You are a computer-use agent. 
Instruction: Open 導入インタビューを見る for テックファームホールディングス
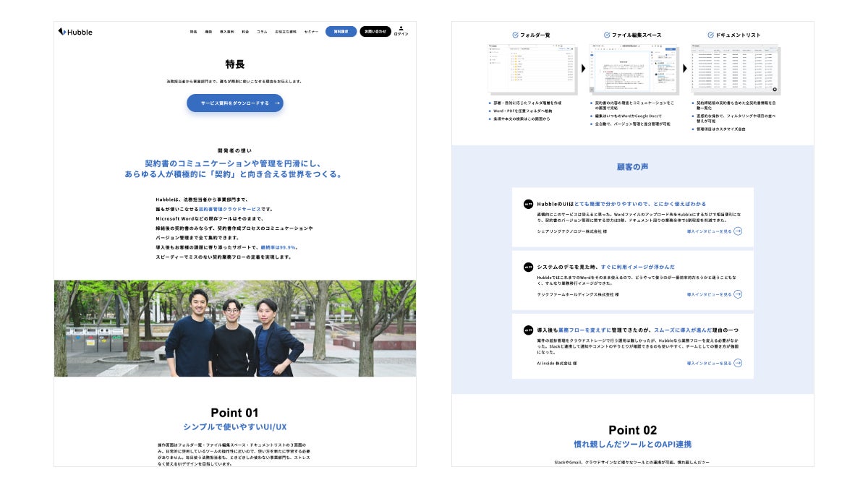pos(710,294)
